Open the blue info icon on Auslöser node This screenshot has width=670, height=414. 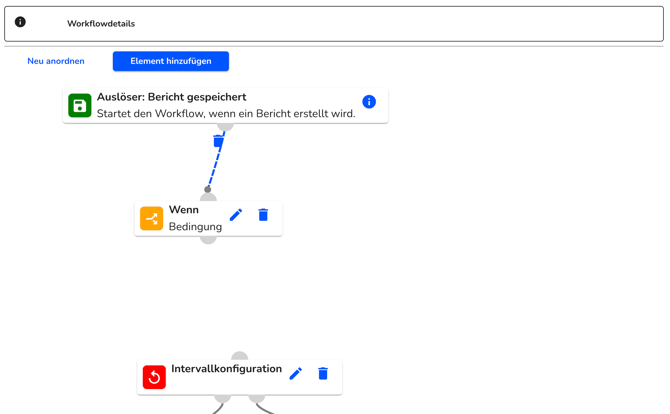click(x=369, y=102)
